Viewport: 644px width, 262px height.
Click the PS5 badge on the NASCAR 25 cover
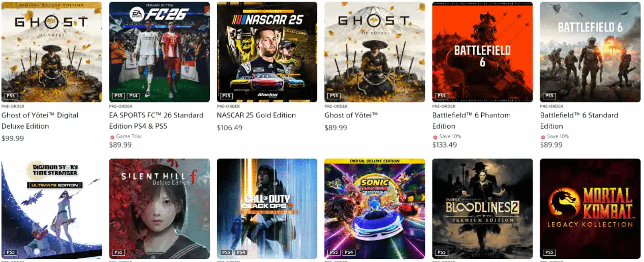pyautogui.click(x=226, y=96)
